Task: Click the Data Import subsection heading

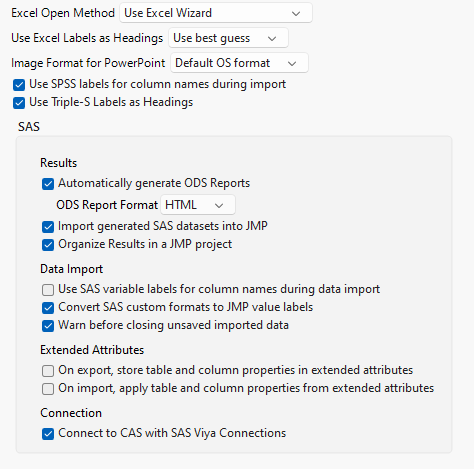Action: click(x=72, y=269)
